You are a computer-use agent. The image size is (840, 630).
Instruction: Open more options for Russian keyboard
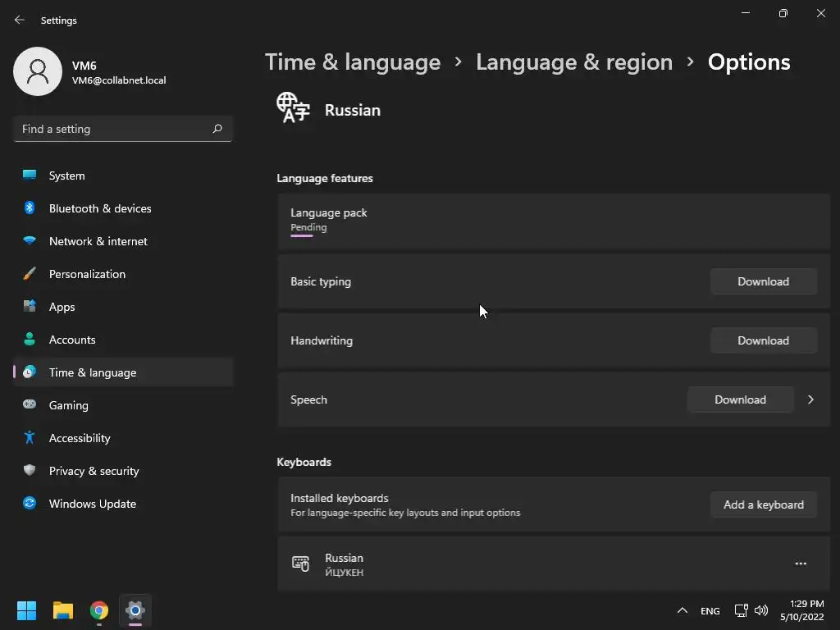click(x=801, y=564)
